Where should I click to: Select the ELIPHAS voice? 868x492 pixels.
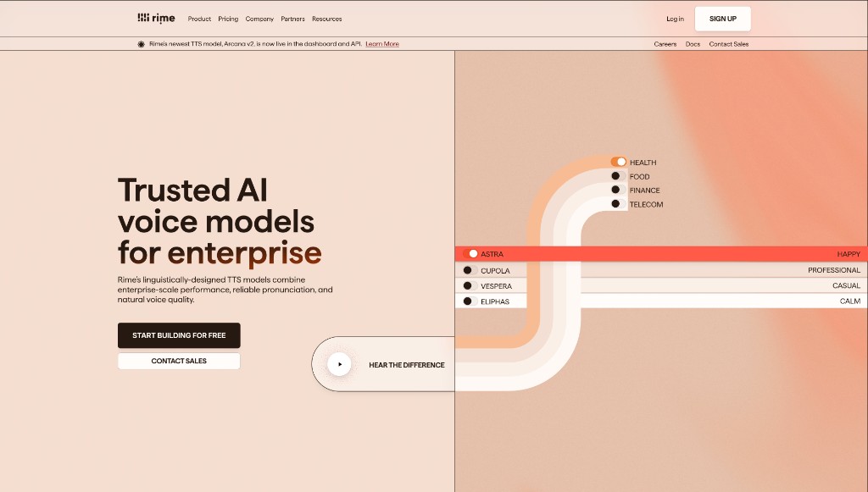coord(470,301)
